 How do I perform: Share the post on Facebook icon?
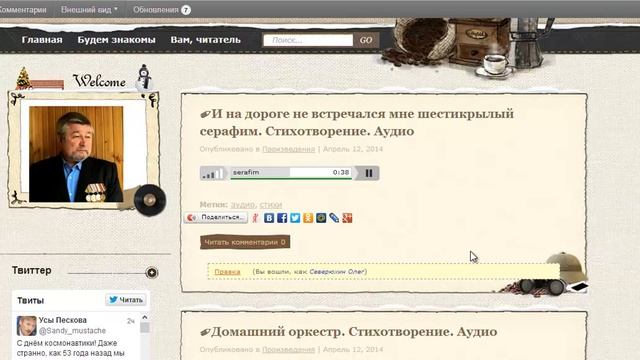tap(282, 218)
